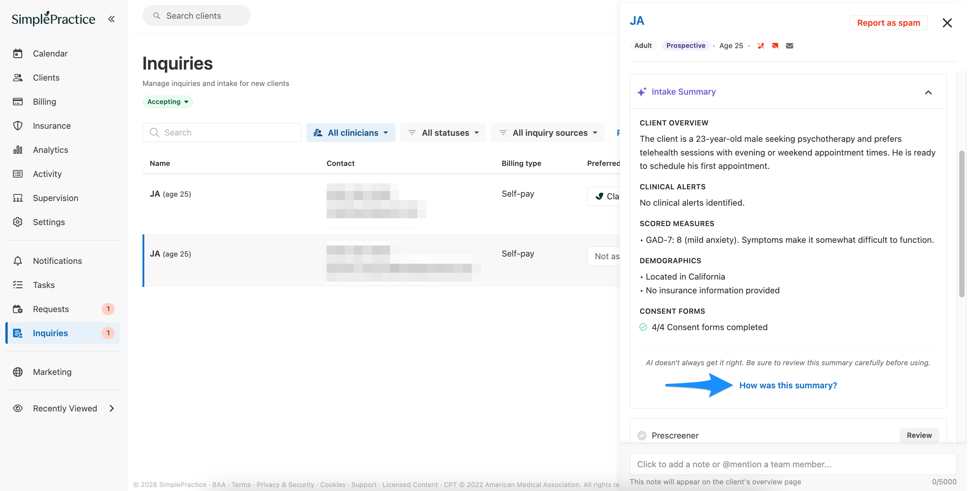This screenshot has height=491, width=980.
Task: Click the Prospective status tag
Action: click(686, 45)
